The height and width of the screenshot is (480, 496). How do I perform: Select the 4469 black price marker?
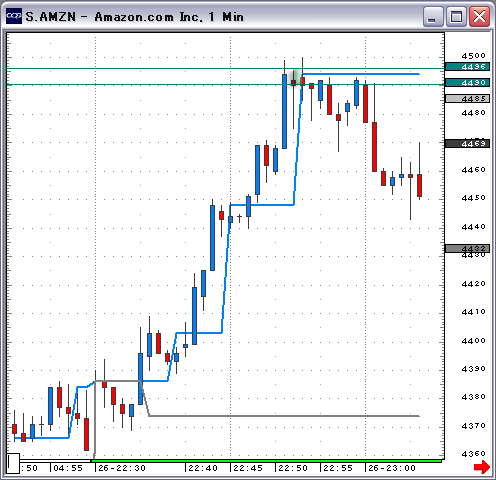coord(467,144)
